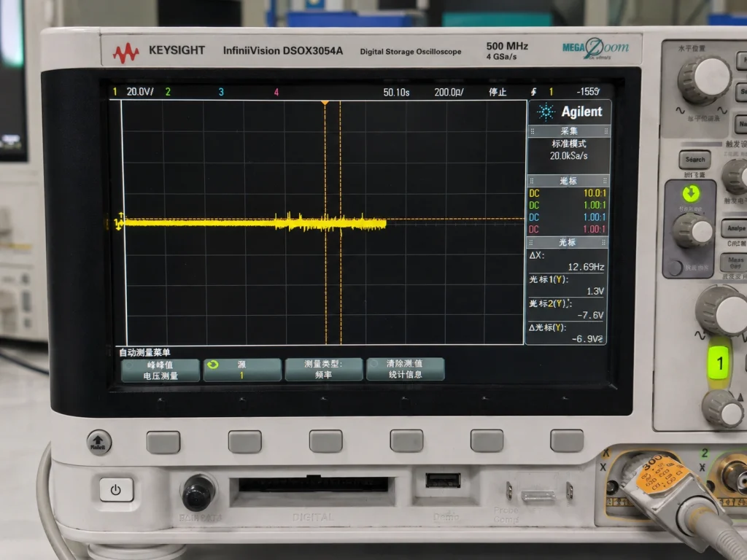This screenshot has height=560, width=747.
Task: Click the Probe Comp terminal
Action: coord(538,495)
